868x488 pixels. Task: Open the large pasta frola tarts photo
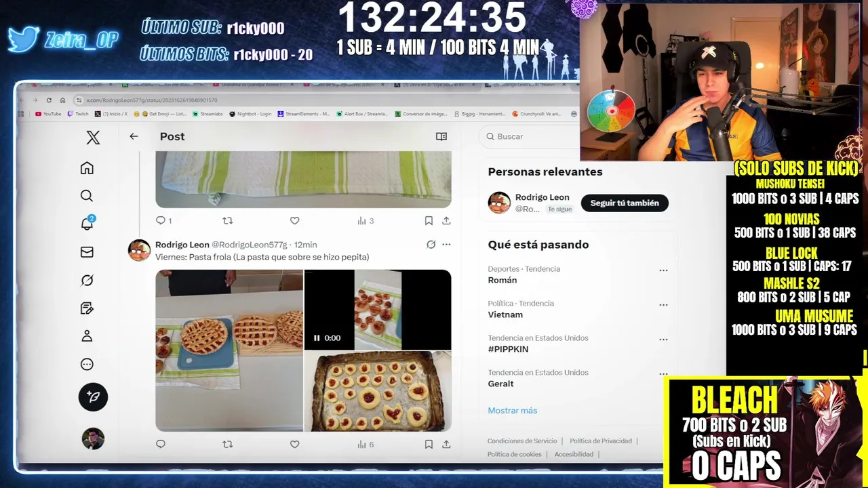229,350
